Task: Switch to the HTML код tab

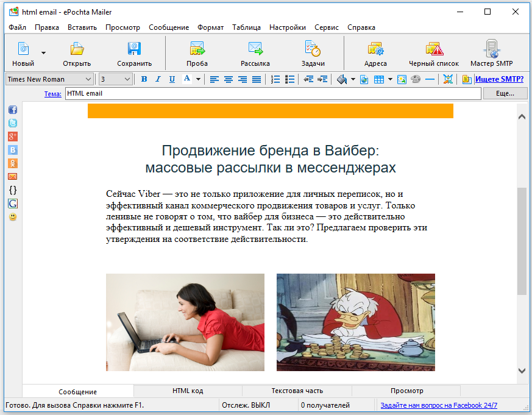Action: pyautogui.click(x=188, y=391)
